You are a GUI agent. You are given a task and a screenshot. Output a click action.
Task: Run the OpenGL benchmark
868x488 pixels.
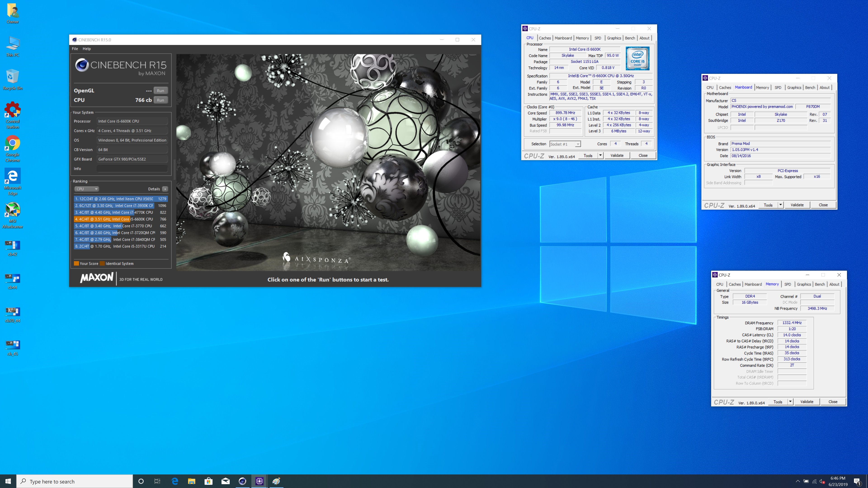pos(160,90)
